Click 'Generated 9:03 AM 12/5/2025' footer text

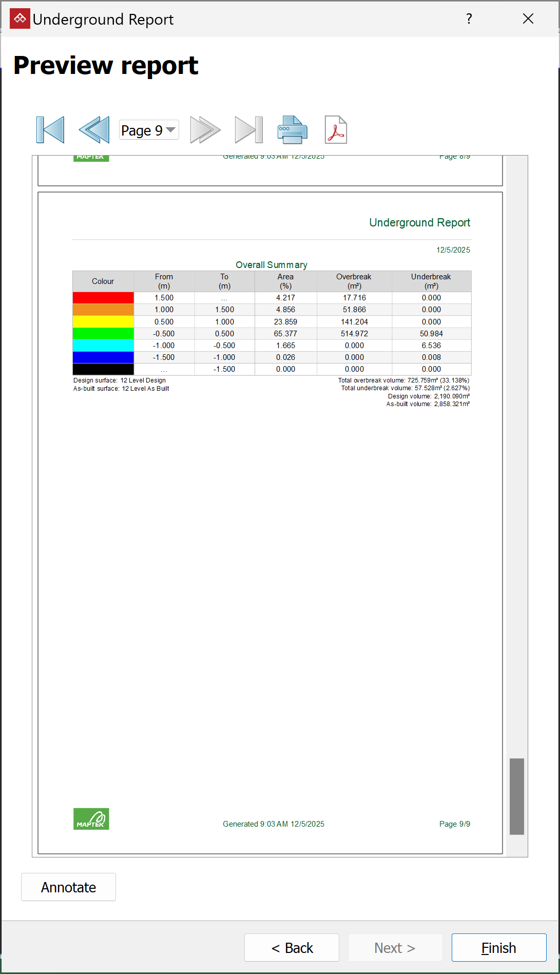[x=274, y=824]
